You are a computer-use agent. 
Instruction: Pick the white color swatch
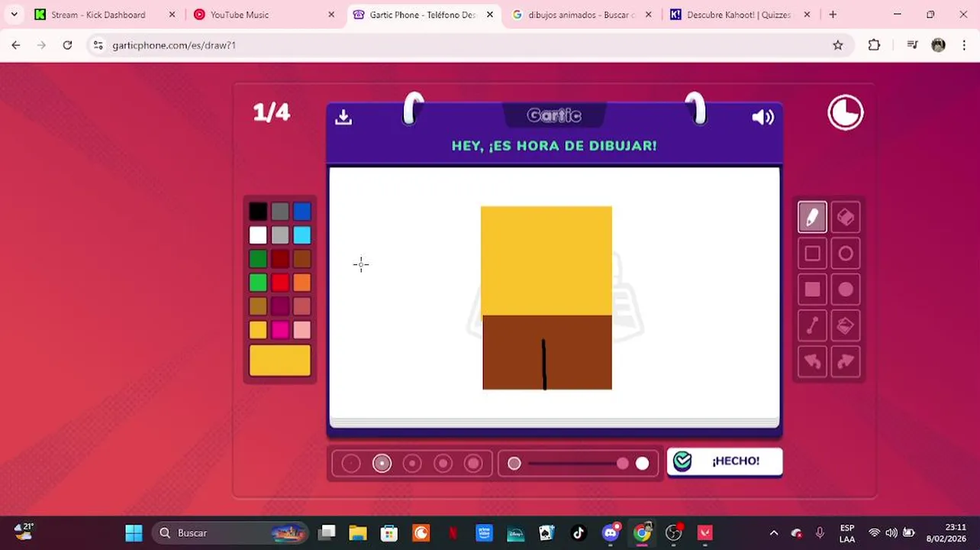(258, 235)
